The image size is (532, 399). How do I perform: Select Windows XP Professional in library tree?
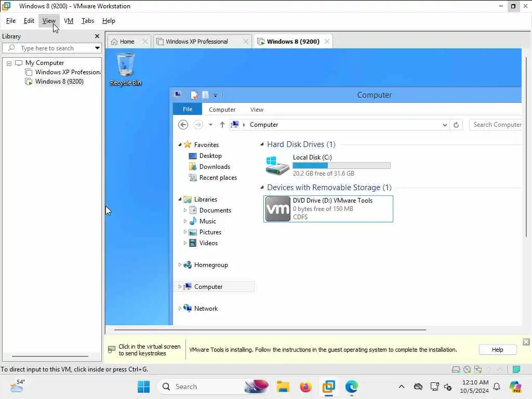click(x=63, y=72)
